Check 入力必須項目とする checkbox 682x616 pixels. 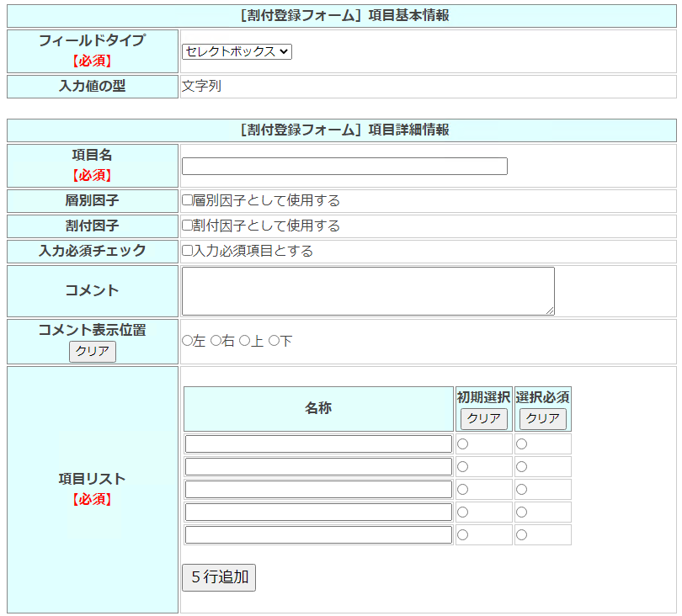point(187,251)
